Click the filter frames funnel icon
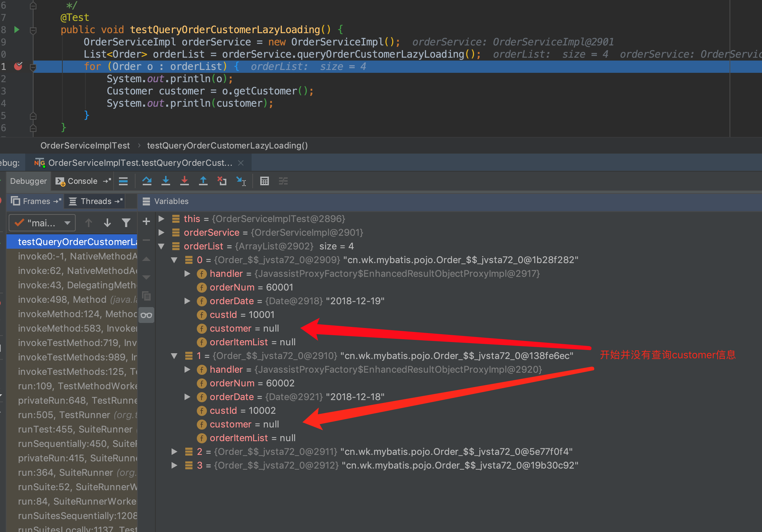762x532 pixels. pos(126,223)
